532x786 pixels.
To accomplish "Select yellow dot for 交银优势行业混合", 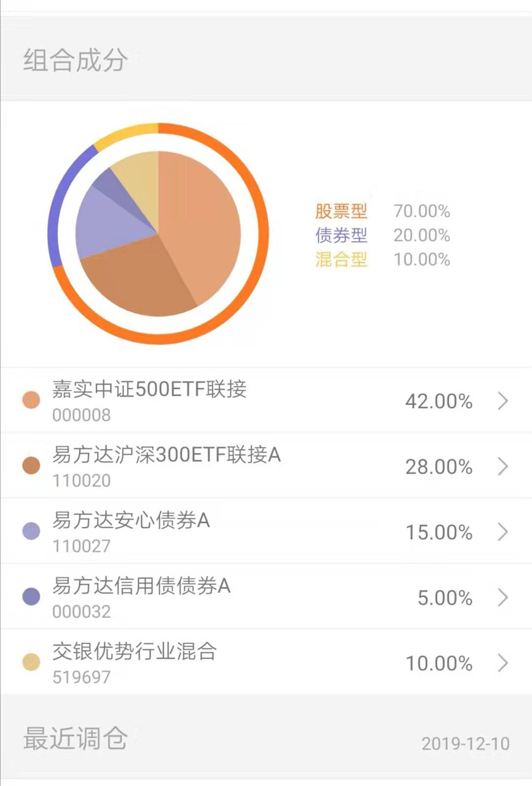I will click(32, 662).
